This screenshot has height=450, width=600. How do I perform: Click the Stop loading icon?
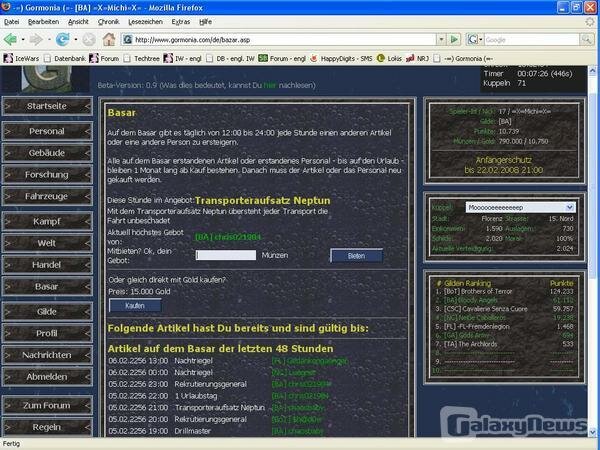click(x=88, y=39)
